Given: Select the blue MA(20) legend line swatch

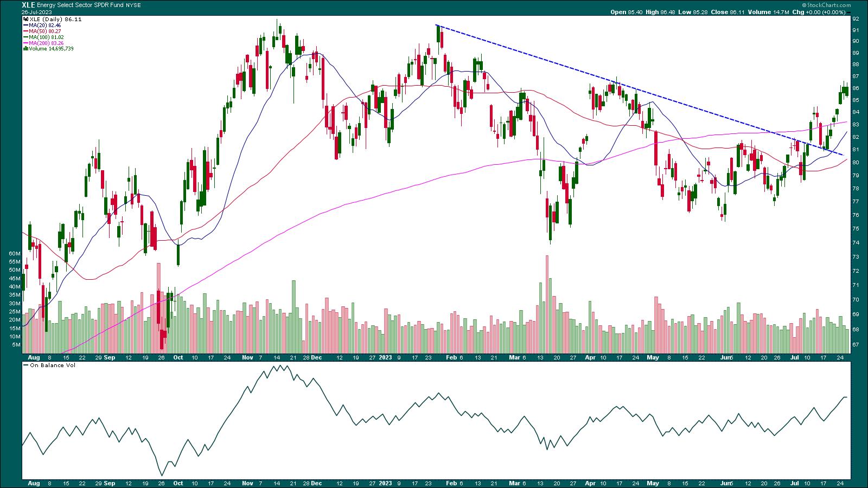Looking at the screenshot, I should tap(25, 25).
